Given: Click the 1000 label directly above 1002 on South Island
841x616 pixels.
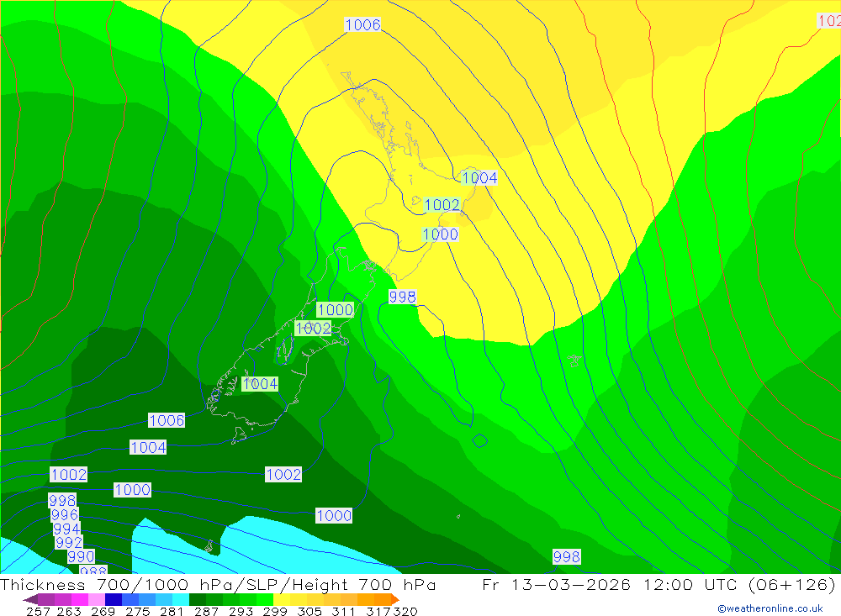Looking at the screenshot, I should (335, 310).
